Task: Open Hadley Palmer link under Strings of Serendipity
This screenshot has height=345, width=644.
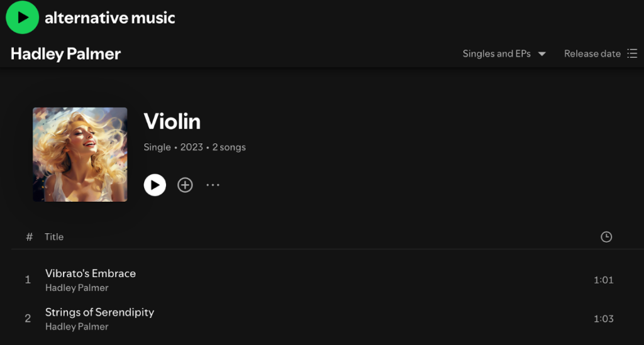Action: pyautogui.click(x=77, y=327)
